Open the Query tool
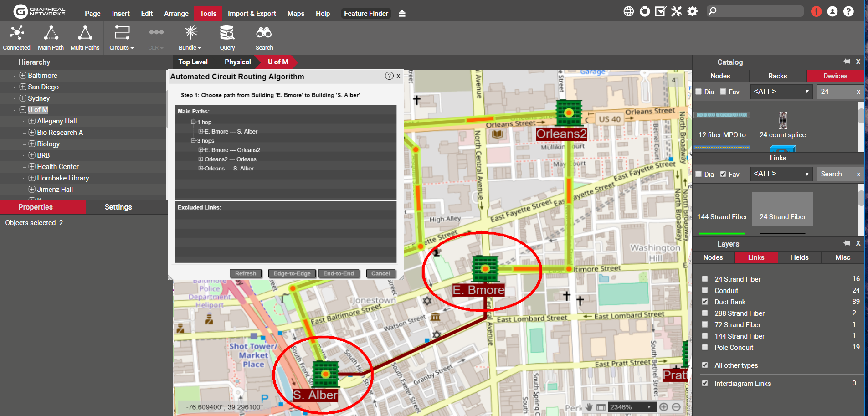 (x=227, y=33)
